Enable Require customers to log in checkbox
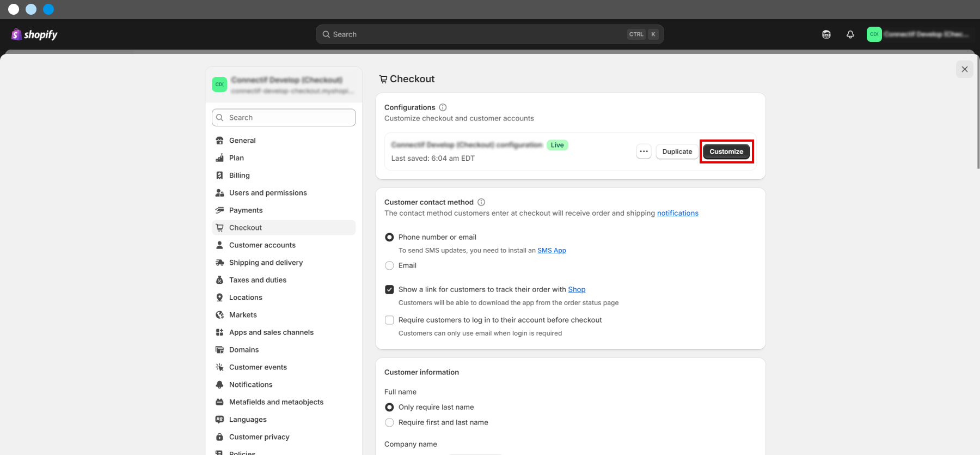 tap(389, 320)
